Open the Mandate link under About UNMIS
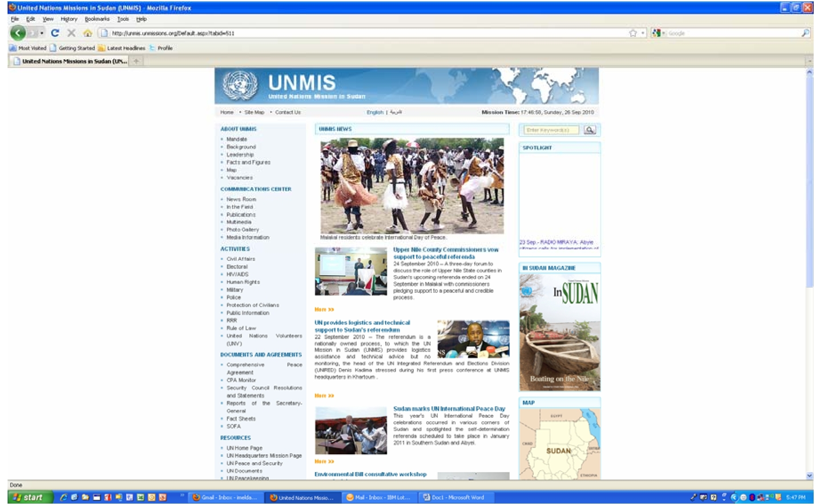Viewport: 823px width, 504px height. 237,139
